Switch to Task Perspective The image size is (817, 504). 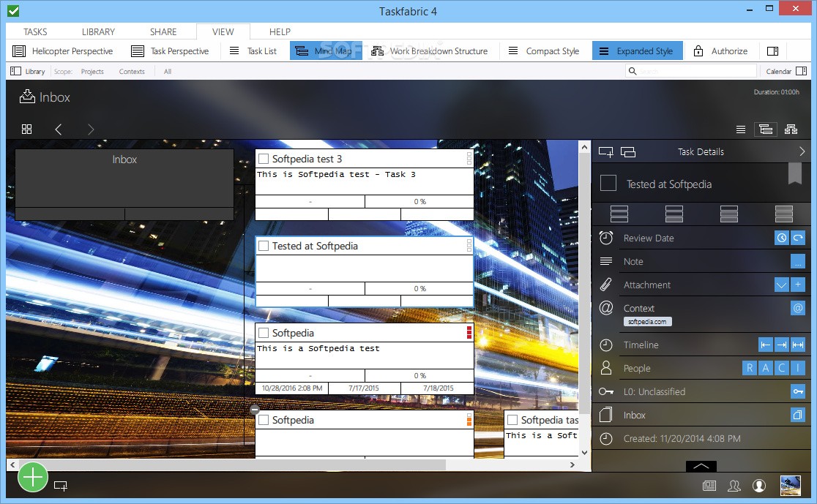click(x=170, y=51)
